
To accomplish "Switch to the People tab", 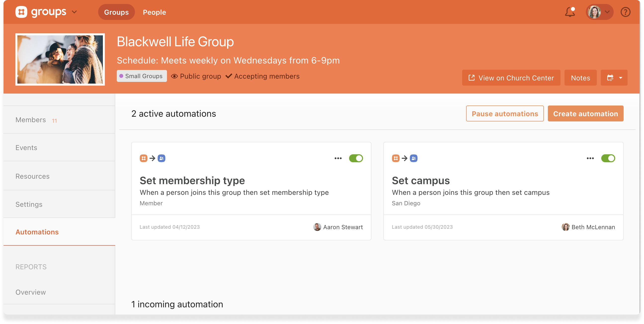I will (154, 12).
